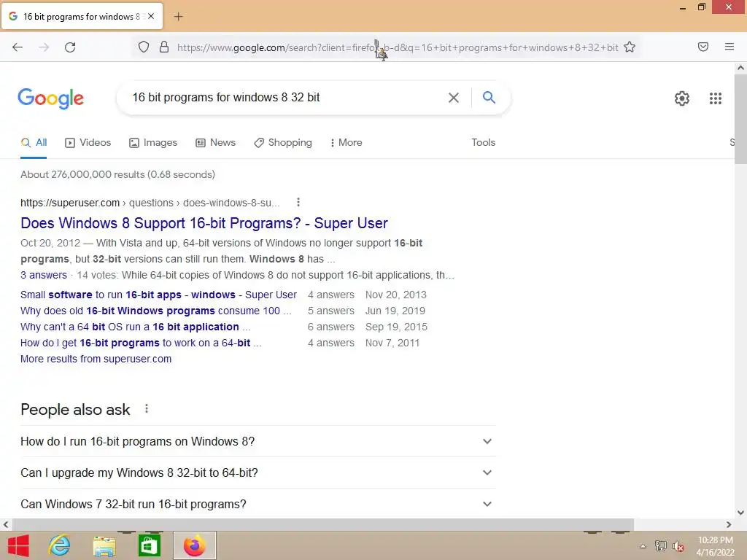Image resolution: width=747 pixels, height=560 pixels.
Task: Bookmark this page with the star
Action: pos(630,47)
